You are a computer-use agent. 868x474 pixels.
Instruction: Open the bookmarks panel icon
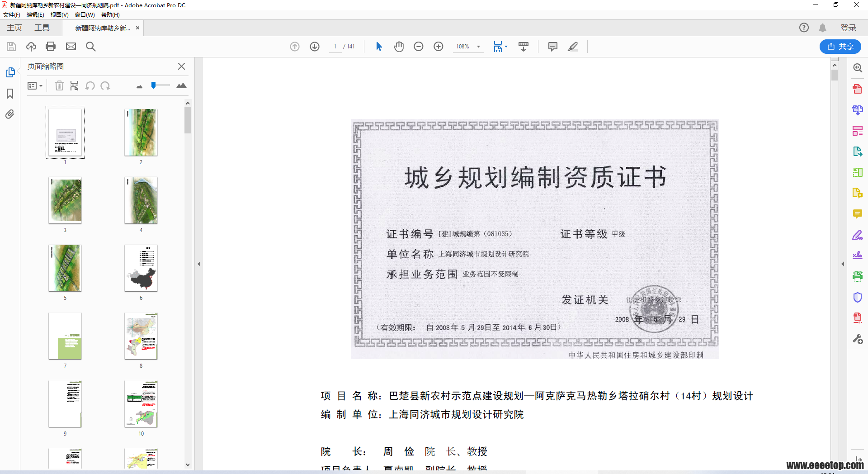coord(10,94)
